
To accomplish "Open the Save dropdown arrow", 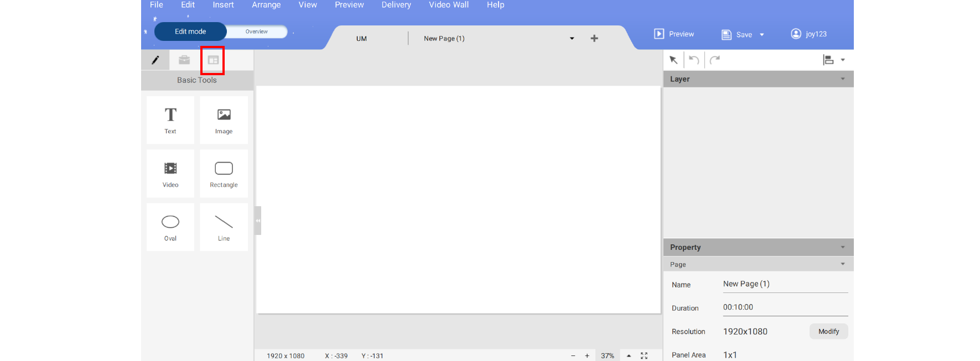I will pos(762,35).
